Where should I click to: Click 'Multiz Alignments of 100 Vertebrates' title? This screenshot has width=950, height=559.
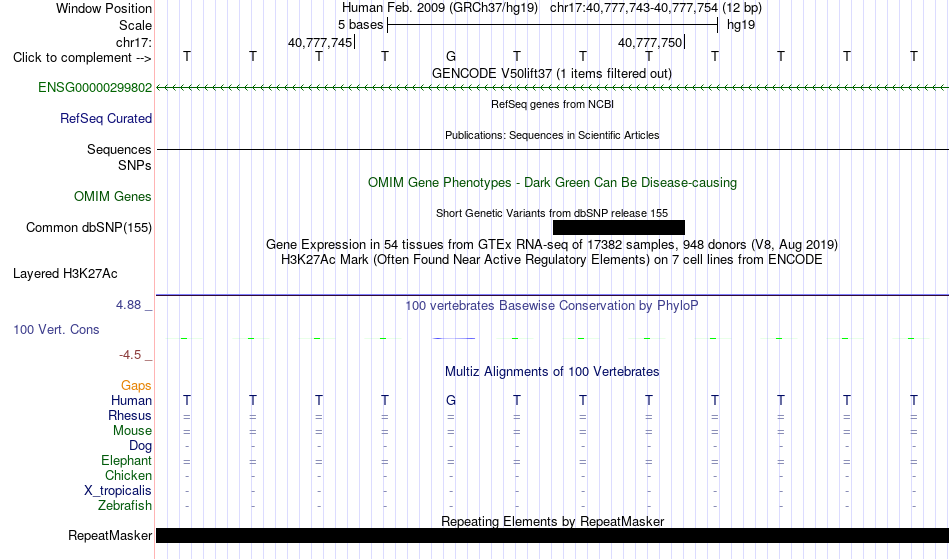(x=552, y=371)
